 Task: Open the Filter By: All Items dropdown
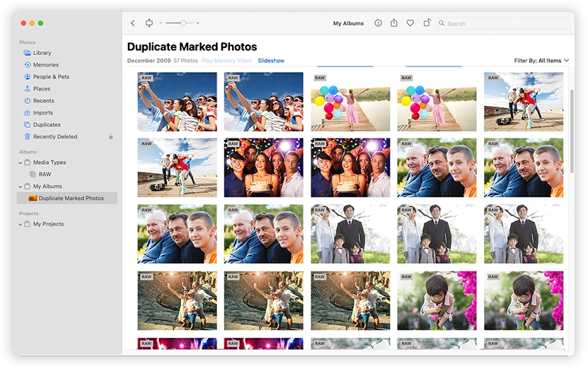(x=541, y=61)
